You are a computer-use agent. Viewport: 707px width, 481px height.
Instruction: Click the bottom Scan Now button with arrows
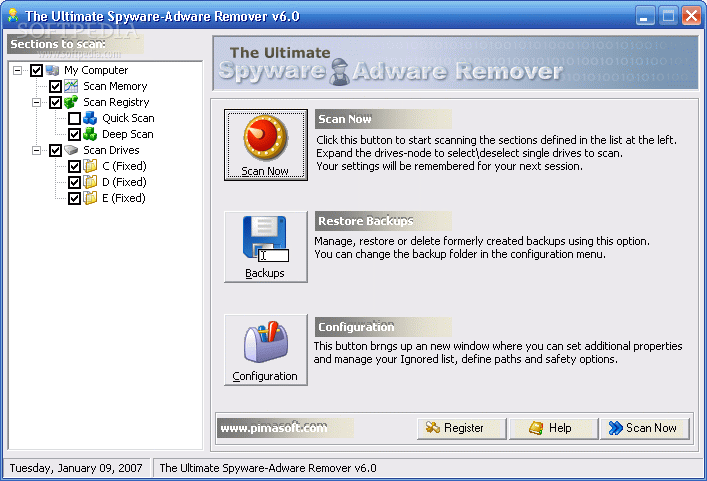pos(645,428)
